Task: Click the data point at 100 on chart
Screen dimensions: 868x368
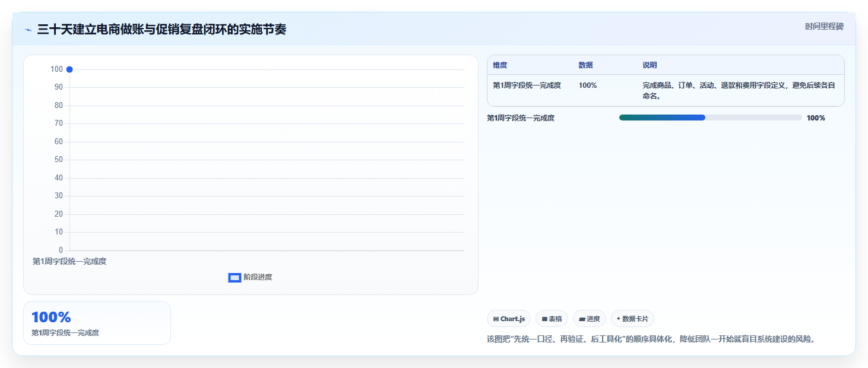Action: point(69,69)
